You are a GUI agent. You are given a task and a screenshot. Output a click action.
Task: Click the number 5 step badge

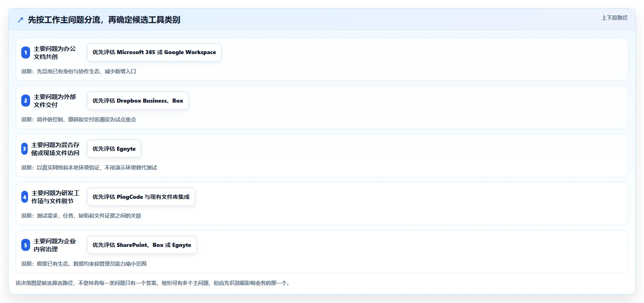[26, 245]
